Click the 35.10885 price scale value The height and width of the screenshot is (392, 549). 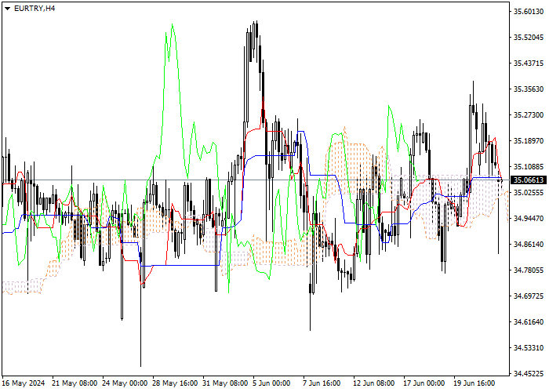tap(529, 167)
